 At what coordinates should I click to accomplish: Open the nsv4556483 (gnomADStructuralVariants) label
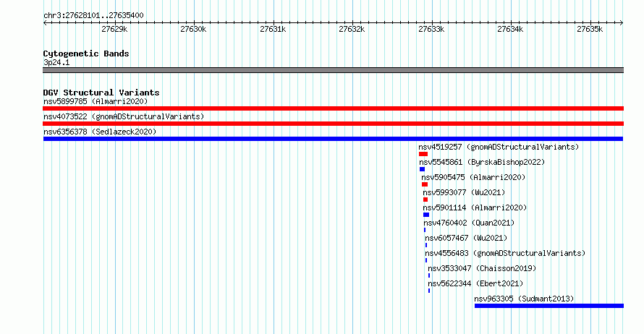[505, 253]
